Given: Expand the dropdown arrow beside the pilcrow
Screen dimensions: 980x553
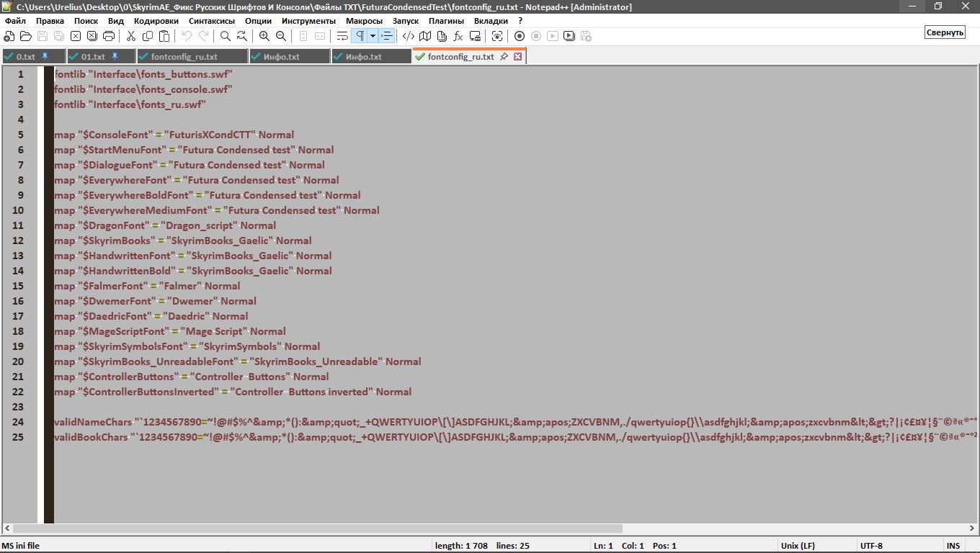Looking at the screenshot, I should click(373, 36).
